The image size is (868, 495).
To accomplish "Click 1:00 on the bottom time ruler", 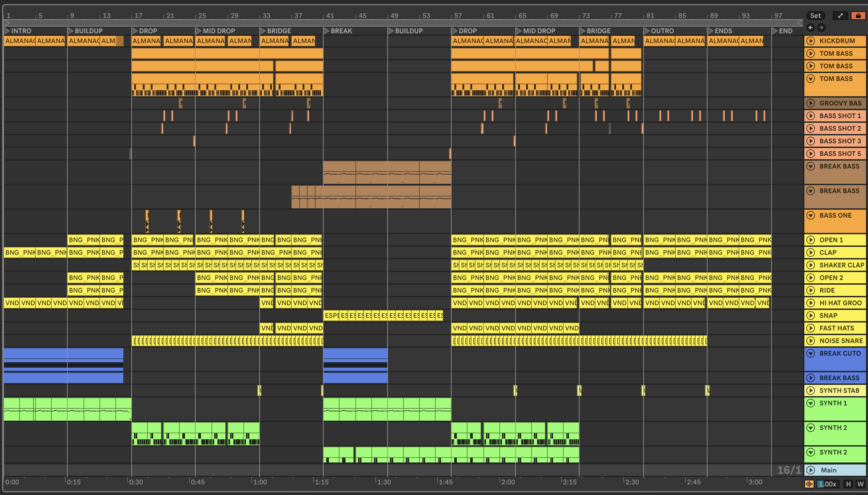I will pyautogui.click(x=260, y=482).
